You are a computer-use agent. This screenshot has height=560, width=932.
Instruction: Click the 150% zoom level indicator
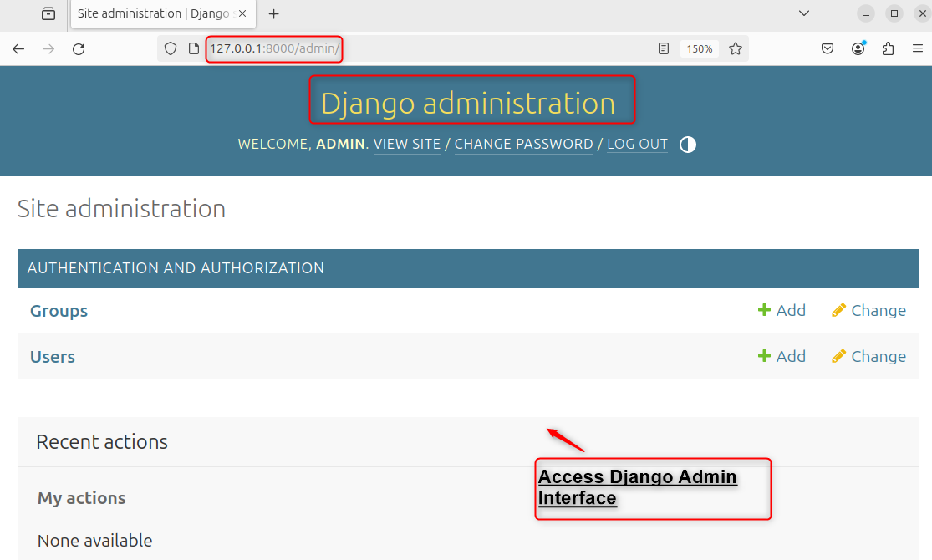coord(699,48)
